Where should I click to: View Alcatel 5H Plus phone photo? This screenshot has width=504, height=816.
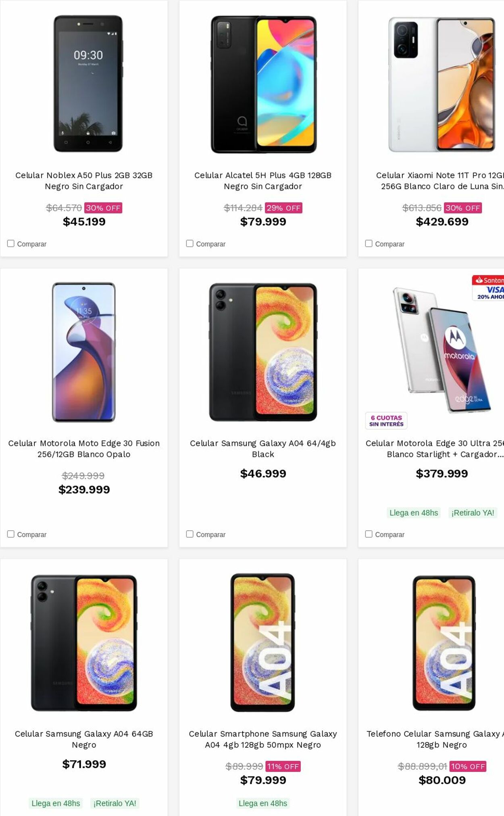coord(263,84)
